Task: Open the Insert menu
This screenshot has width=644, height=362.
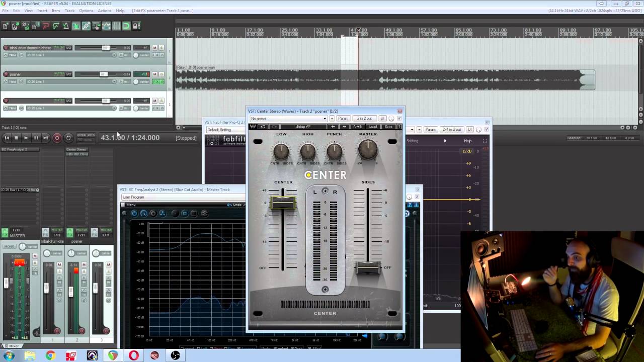Action: (42, 11)
